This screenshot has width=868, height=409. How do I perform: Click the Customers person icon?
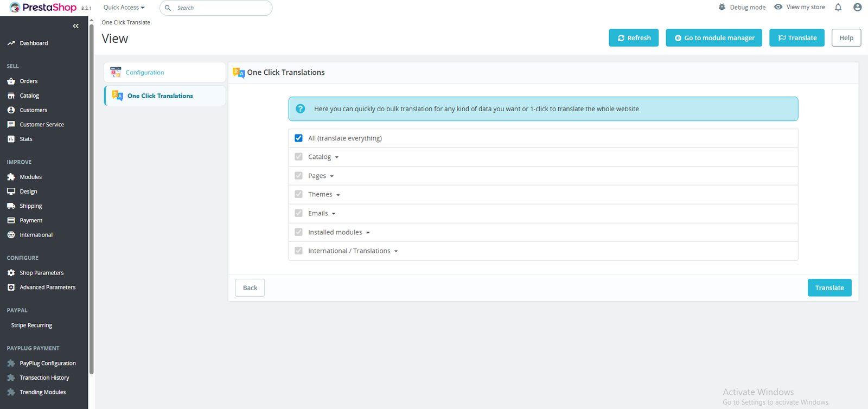coord(11,110)
